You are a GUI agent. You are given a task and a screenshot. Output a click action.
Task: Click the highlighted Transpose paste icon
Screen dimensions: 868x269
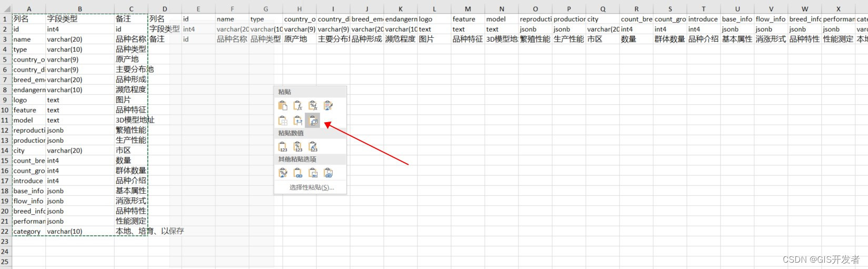313,121
